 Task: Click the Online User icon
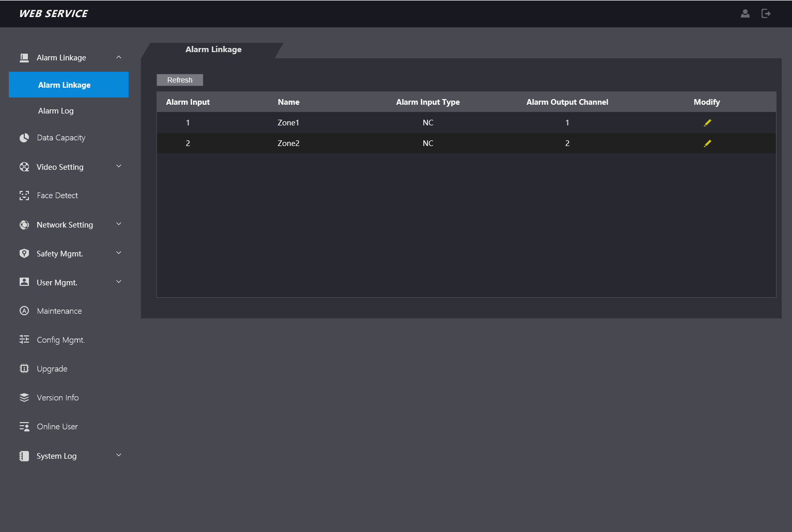24,427
